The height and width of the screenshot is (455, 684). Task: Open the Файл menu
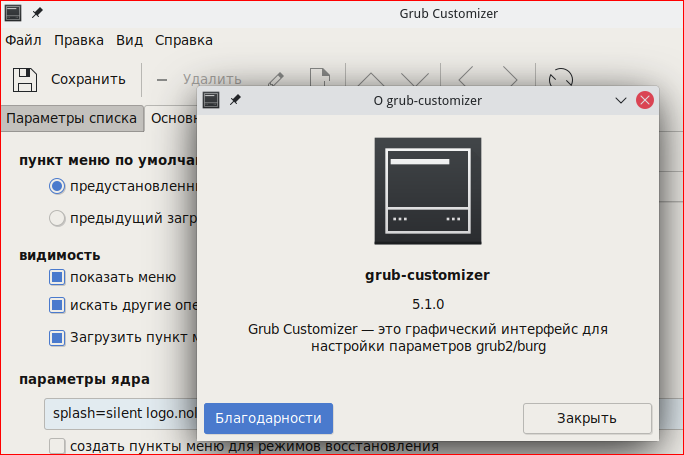click(x=23, y=40)
